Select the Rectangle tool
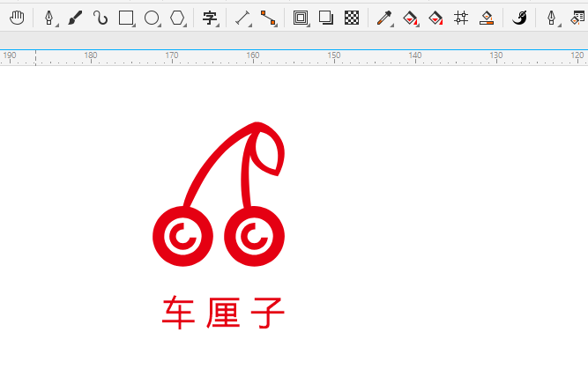The width and height of the screenshot is (588, 383). click(126, 18)
